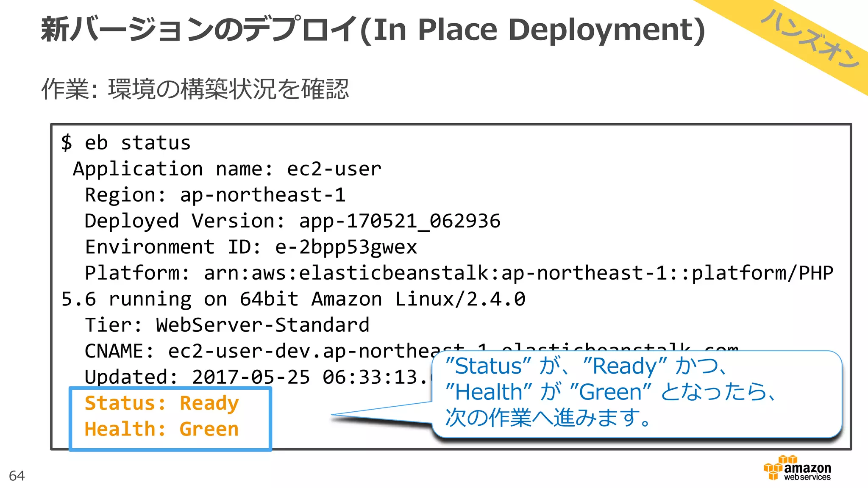Click the yellow 'ハンズオン' corner ribbon
This screenshot has width=868, height=488.
810,39
